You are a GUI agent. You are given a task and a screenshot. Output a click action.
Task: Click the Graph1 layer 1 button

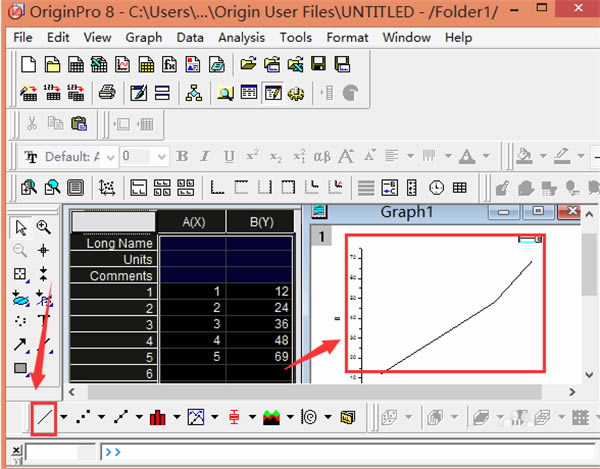click(321, 237)
